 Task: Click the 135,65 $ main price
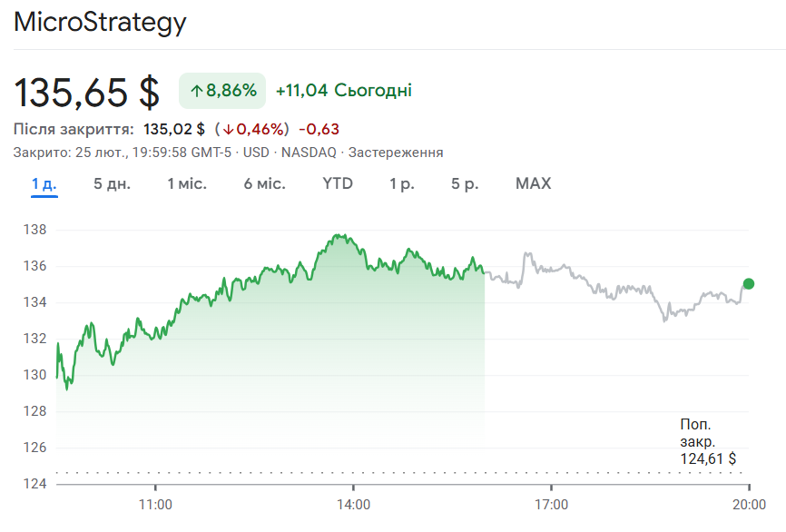[87, 92]
